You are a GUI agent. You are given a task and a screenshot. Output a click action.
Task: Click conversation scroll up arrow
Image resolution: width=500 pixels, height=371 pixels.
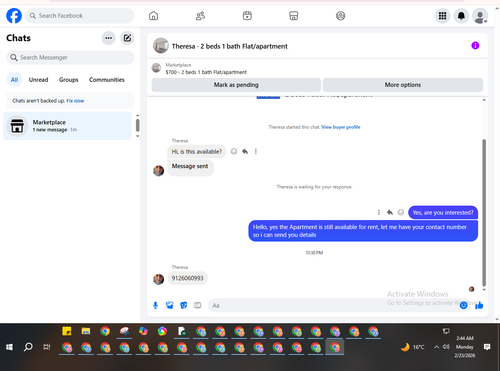click(484, 100)
